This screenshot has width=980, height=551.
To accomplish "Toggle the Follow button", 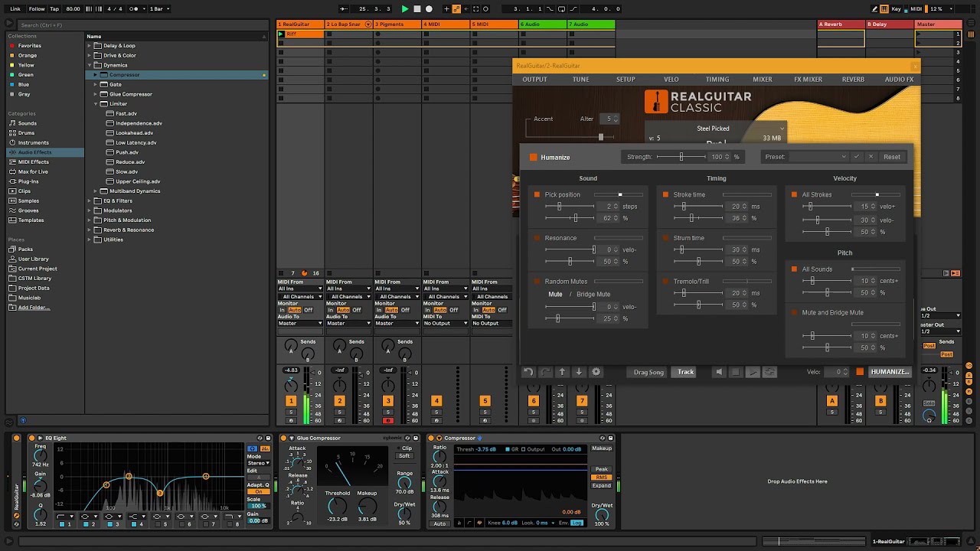I will click(37, 9).
